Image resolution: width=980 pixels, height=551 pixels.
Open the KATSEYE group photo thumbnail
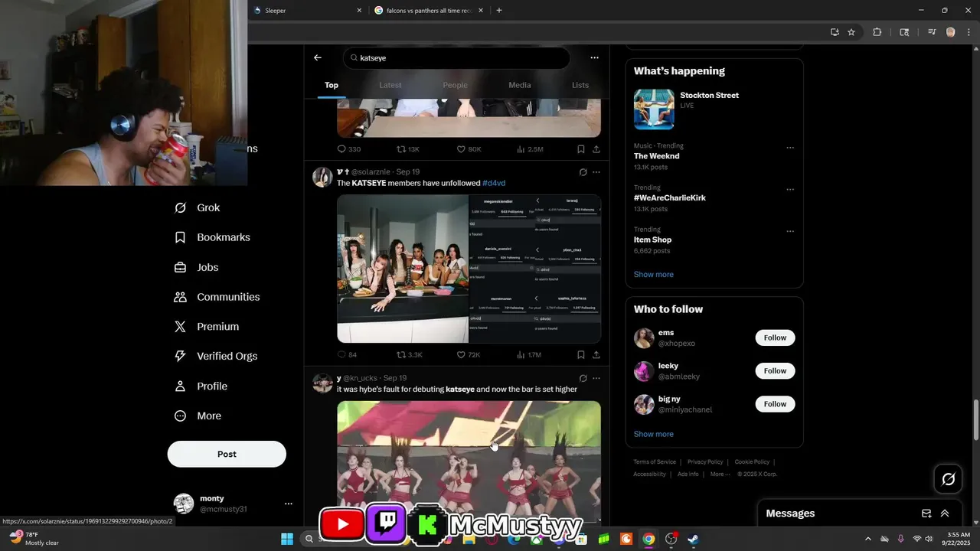(403, 269)
